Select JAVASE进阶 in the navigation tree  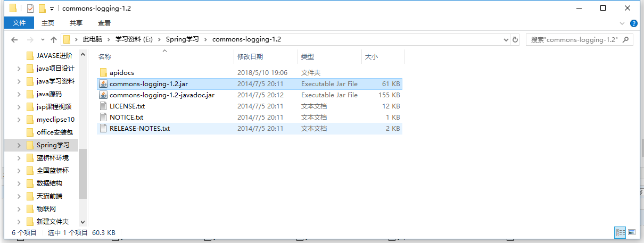click(x=54, y=56)
